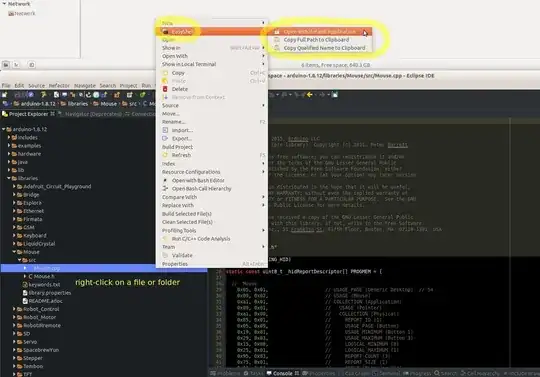Choose Copy in the context menu
The image size is (540, 377).
pyautogui.click(x=212, y=73)
